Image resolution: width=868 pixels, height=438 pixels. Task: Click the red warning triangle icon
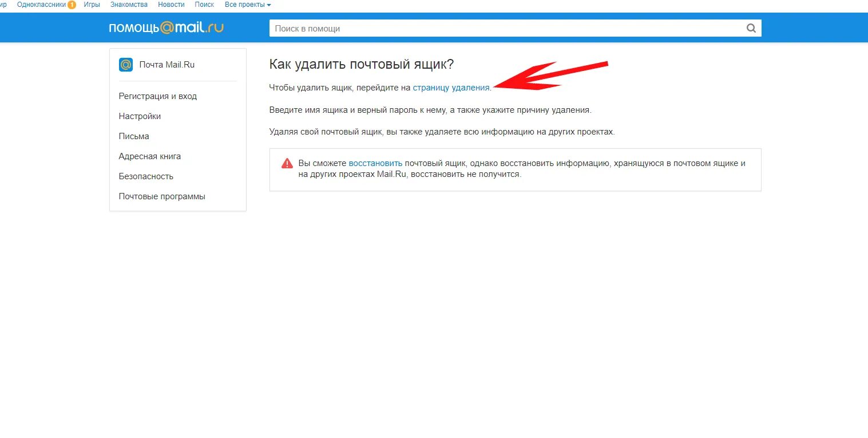(x=287, y=164)
